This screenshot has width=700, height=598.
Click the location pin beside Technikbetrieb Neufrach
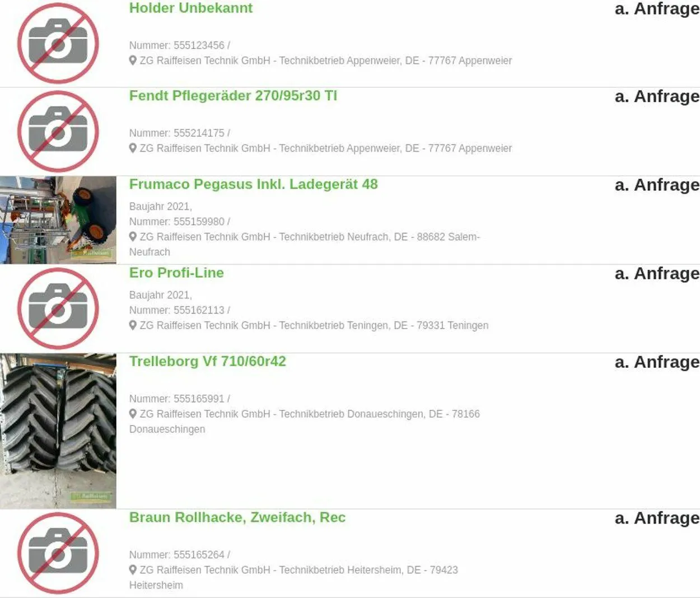(133, 236)
